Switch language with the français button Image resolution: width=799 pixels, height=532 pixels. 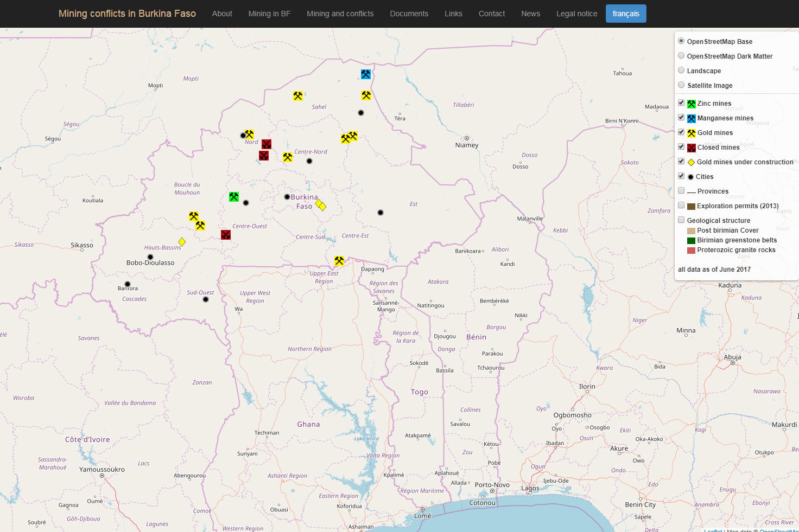625,14
